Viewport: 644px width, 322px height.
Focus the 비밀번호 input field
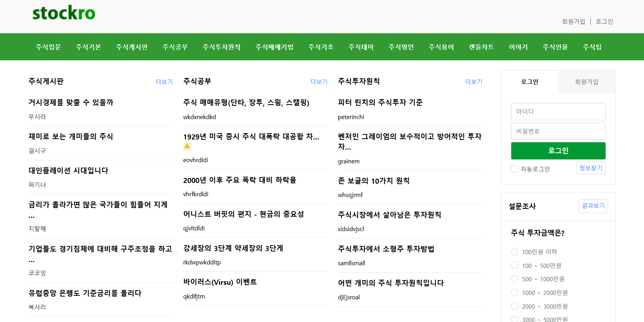558,131
